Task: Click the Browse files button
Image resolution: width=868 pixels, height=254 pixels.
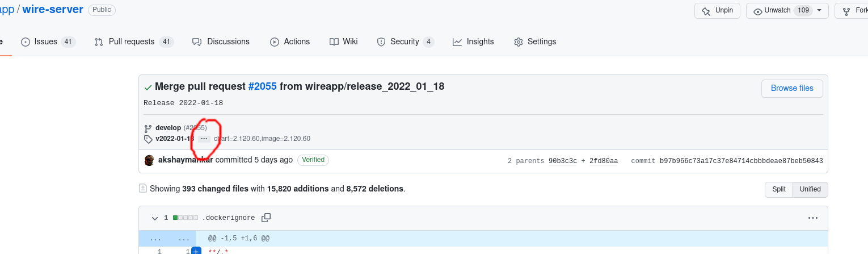Action: (x=792, y=88)
